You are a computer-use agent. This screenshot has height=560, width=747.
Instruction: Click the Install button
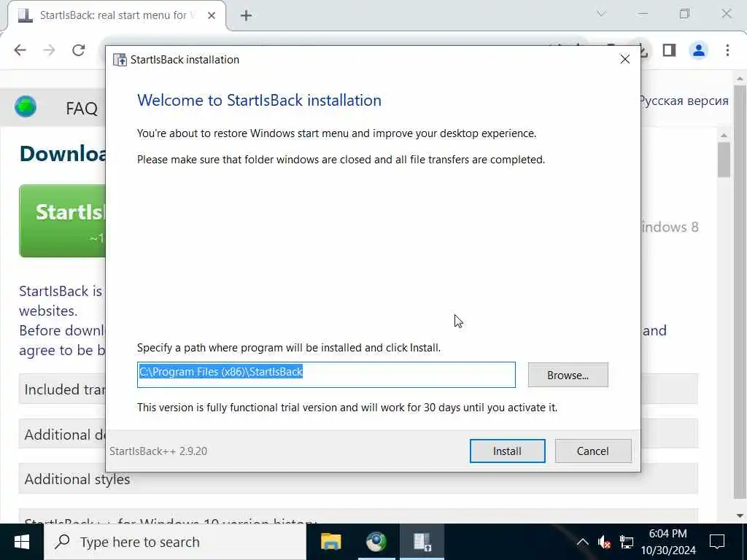[507, 451]
